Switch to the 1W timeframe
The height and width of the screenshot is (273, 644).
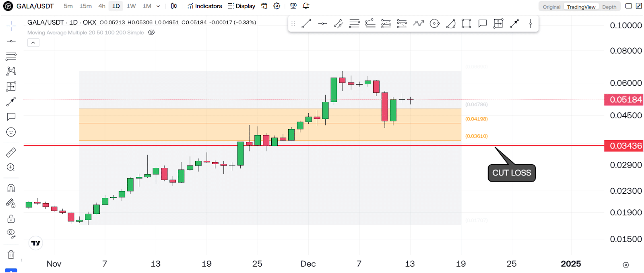tap(131, 6)
